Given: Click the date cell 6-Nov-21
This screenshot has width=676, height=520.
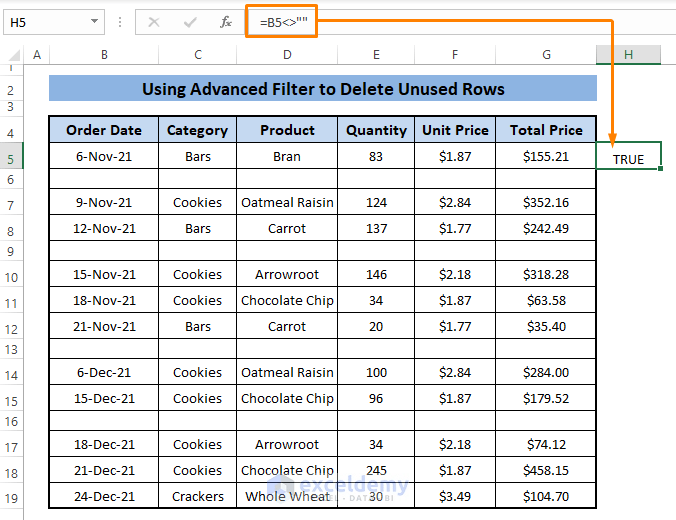Looking at the screenshot, I should [x=104, y=156].
